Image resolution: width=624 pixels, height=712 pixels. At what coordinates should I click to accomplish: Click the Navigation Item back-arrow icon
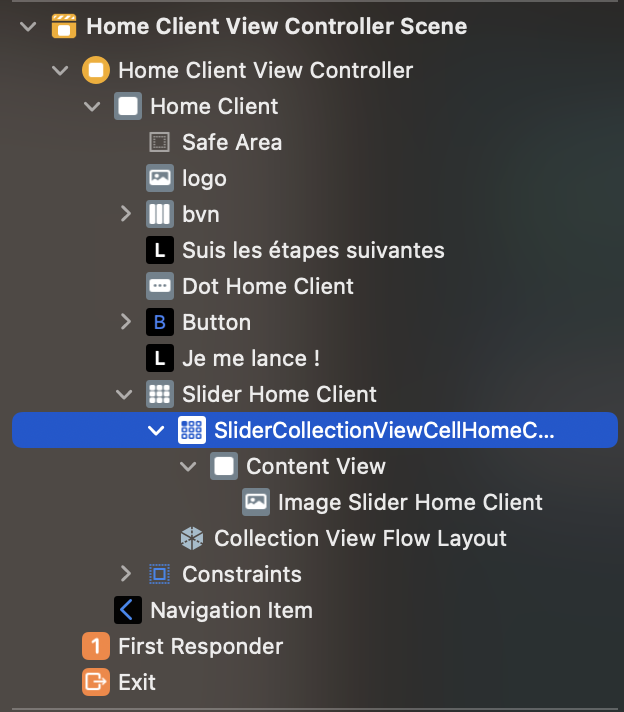[128, 610]
